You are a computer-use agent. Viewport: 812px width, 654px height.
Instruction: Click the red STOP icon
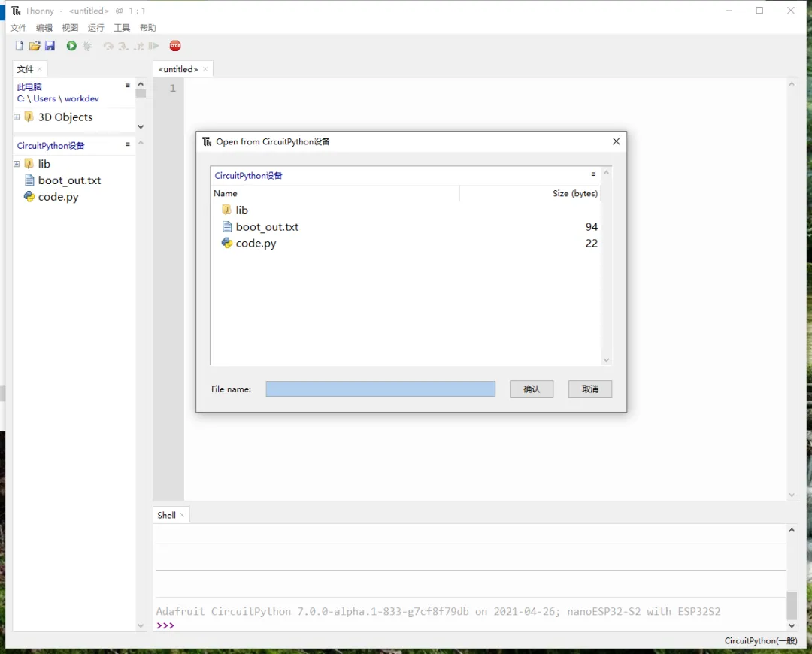click(175, 46)
